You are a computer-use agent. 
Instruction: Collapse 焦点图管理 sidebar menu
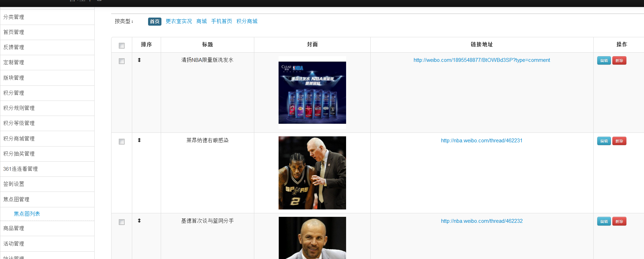(x=47, y=199)
